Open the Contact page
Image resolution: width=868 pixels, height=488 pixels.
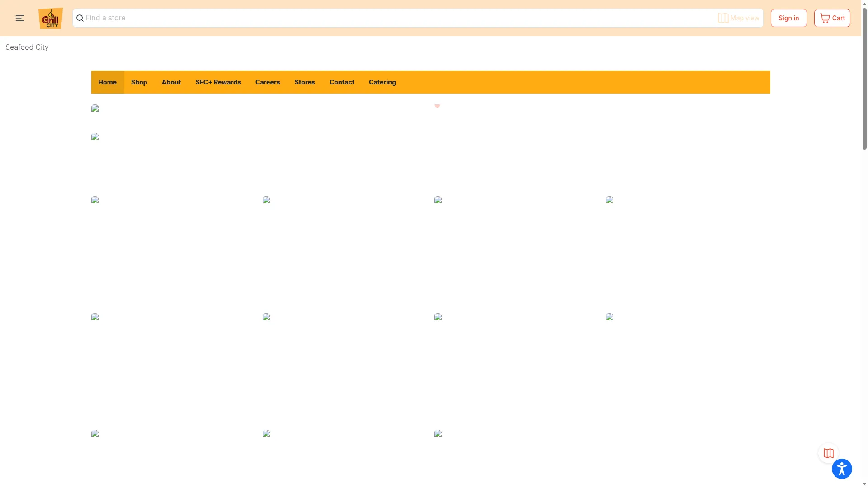[342, 82]
